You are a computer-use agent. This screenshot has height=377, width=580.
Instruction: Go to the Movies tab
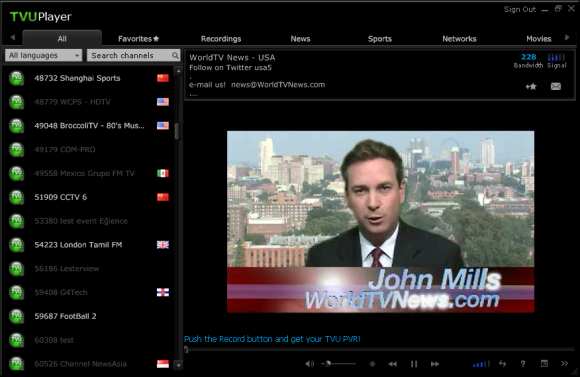[539, 38]
